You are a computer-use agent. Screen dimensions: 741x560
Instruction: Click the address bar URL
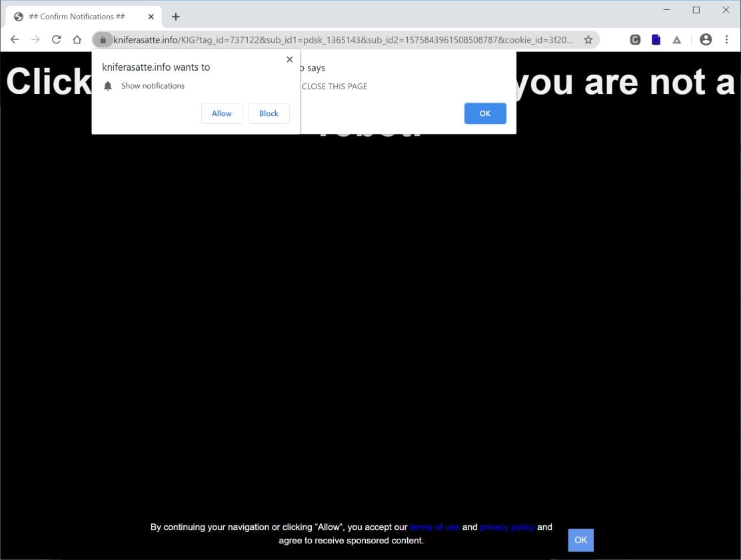click(343, 40)
